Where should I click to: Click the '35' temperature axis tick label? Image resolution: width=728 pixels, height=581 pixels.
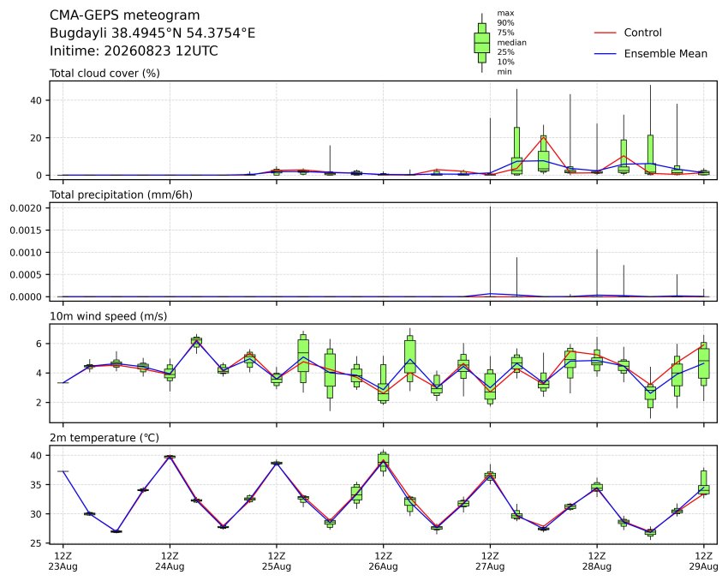click(37, 485)
